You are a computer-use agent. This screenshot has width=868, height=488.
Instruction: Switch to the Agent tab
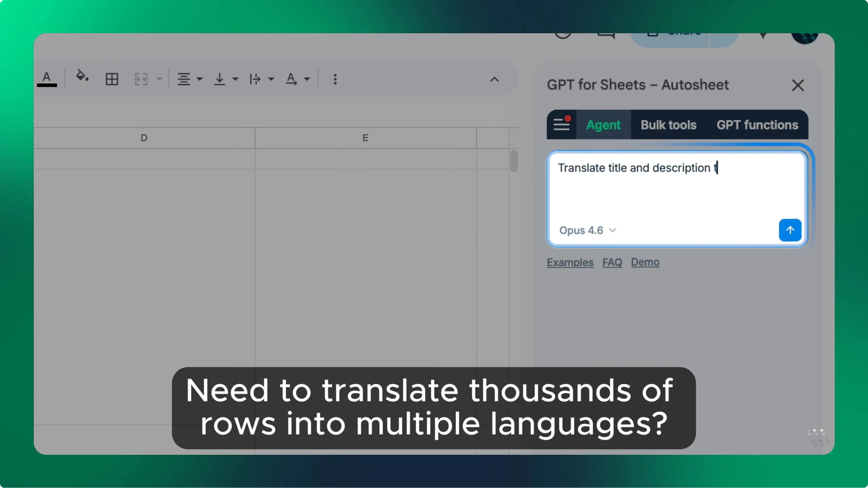click(x=604, y=125)
